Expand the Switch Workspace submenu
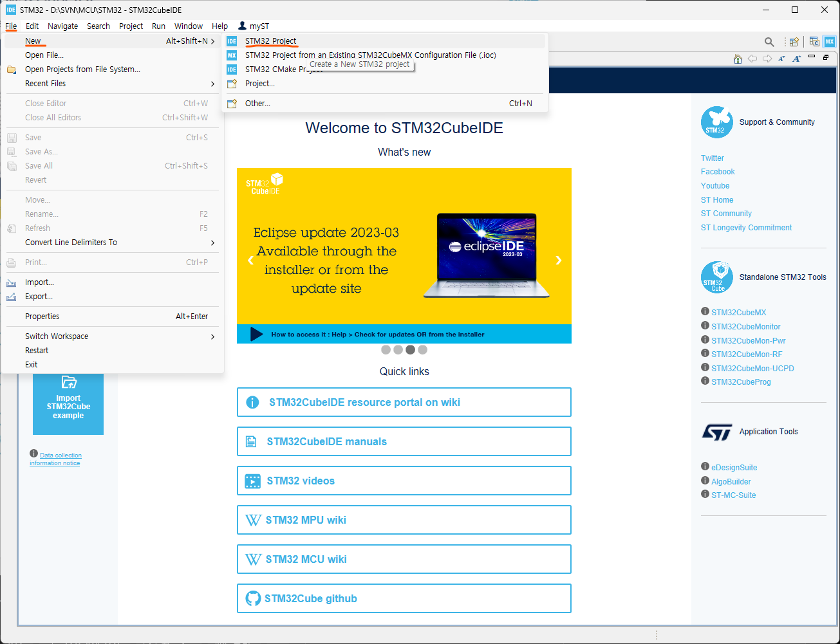This screenshot has height=644, width=840. [x=213, y=336]
